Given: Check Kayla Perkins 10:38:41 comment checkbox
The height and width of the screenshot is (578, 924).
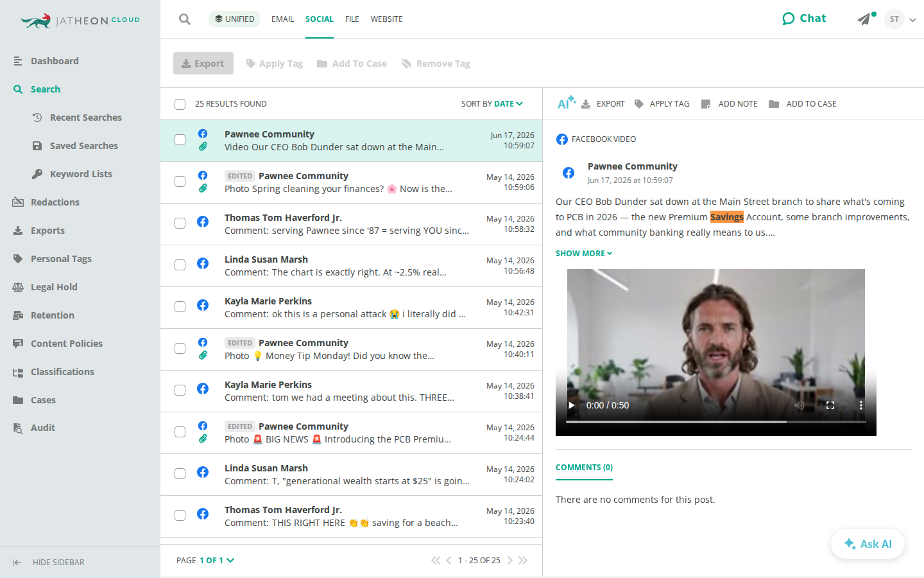Looking at the screenshot, I should pyautogui.click(x=180, y=390).
